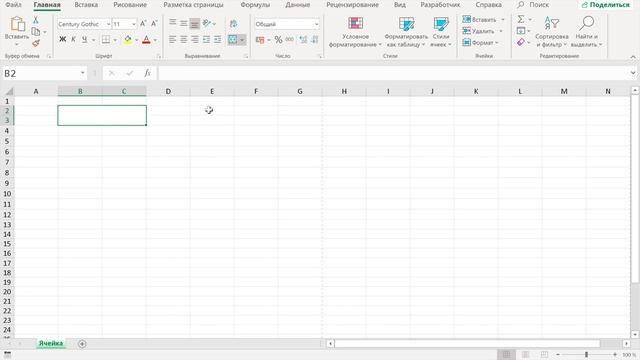Click the decrease indent icon
The height and width of the screenshot is (360, 640).
(206, 40)
